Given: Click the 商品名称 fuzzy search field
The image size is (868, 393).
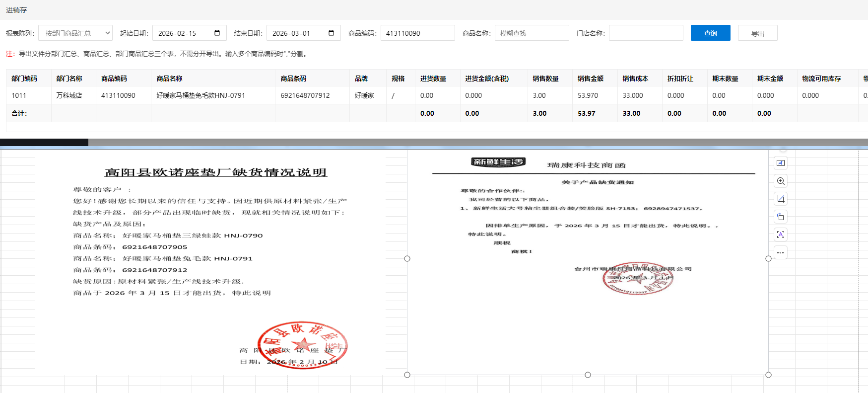Looking at the screenshot, I should (x=532, y=33).
